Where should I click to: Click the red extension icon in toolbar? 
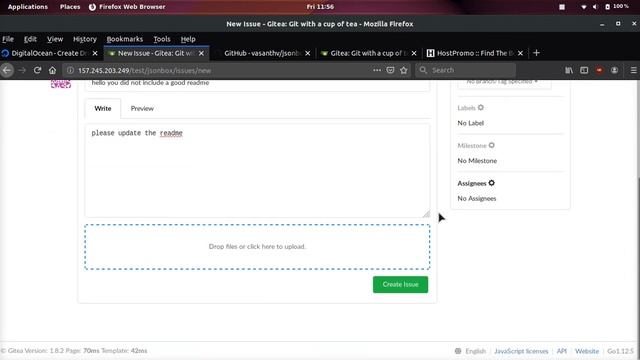tap(599, 70)
